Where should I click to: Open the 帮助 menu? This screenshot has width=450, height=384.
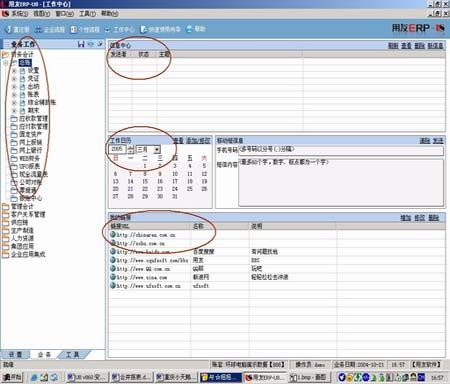[110, 14]
